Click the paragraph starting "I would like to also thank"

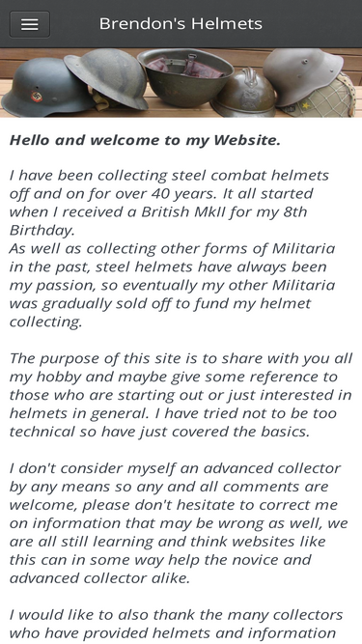click(177, 625)
